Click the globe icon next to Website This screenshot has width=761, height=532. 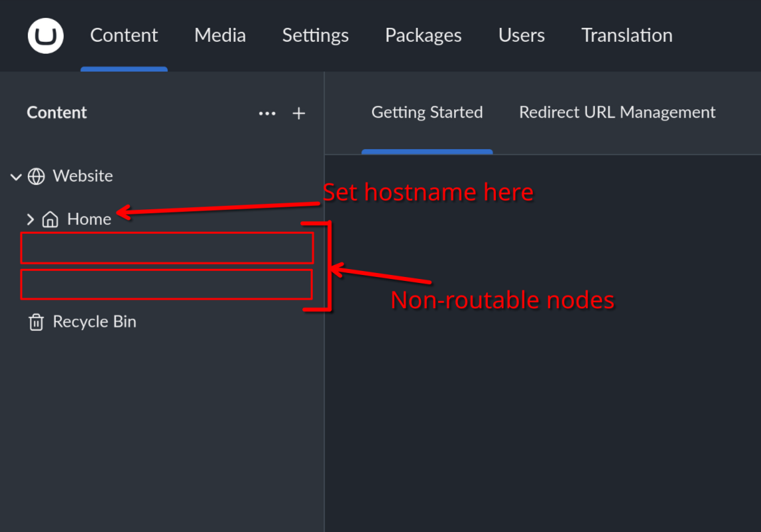point(36,176)
